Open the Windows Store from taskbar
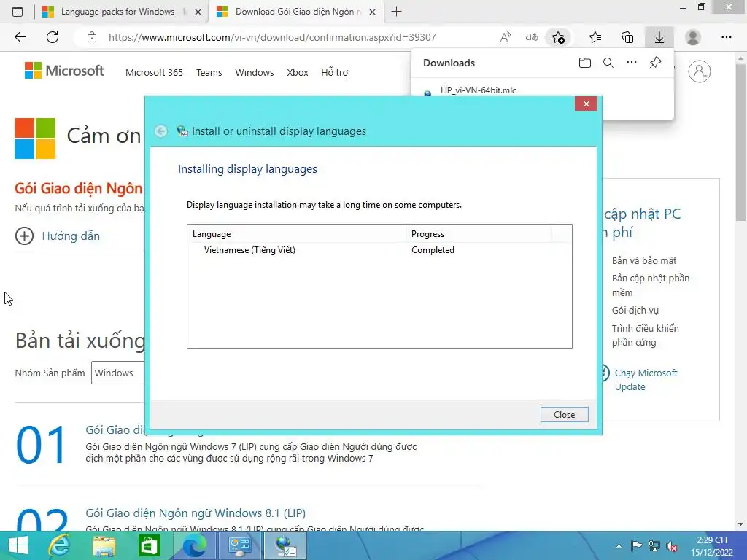 pos(149,545)
